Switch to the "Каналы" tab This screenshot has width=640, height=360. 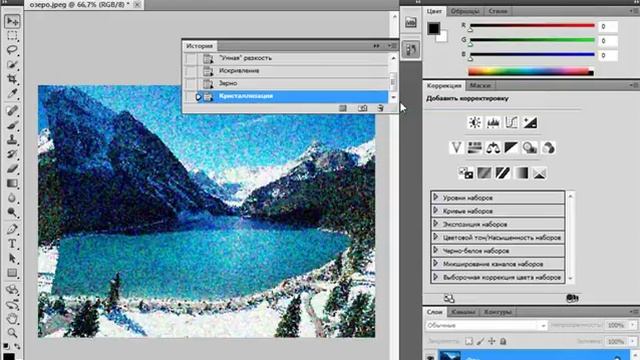click(x=463, y=312)
